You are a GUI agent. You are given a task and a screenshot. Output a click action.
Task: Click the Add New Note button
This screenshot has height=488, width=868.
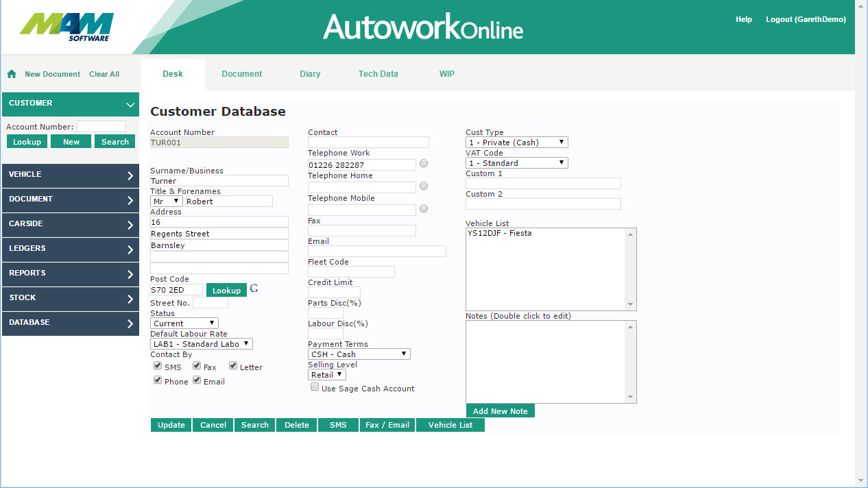pyautogui.click(x=500, y=411)
